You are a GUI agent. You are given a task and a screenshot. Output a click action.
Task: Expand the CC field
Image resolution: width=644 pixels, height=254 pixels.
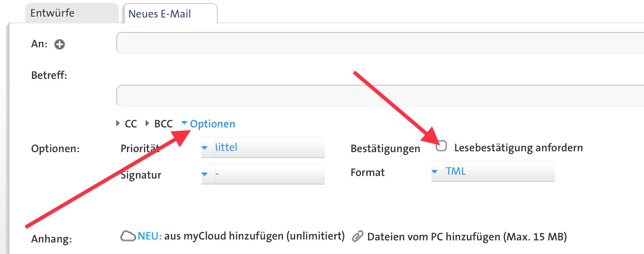point(127,124)
